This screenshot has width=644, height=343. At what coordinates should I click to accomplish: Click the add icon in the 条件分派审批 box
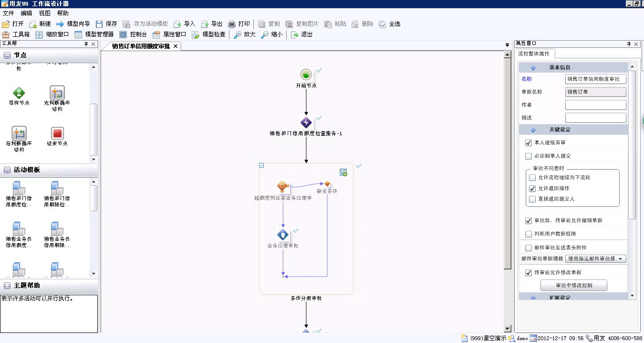click(x=343, y=172)
